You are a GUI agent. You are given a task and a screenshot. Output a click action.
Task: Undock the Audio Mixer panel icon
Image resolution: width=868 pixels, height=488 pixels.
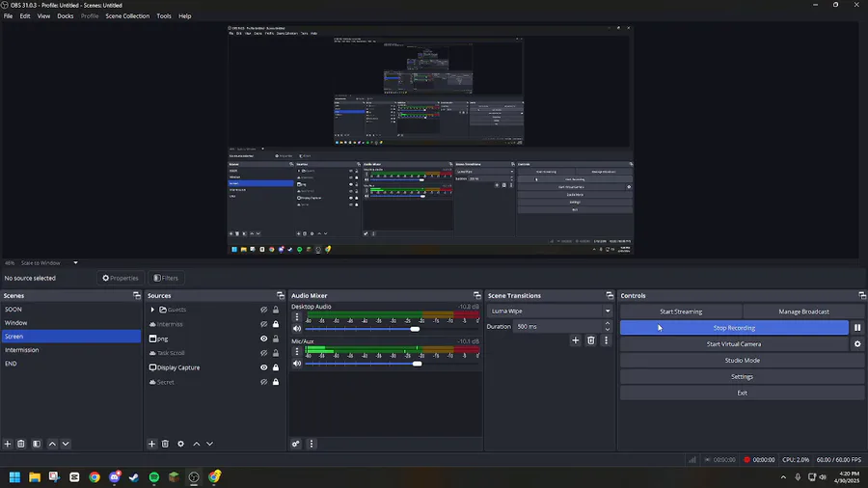(x=476, y=295)
